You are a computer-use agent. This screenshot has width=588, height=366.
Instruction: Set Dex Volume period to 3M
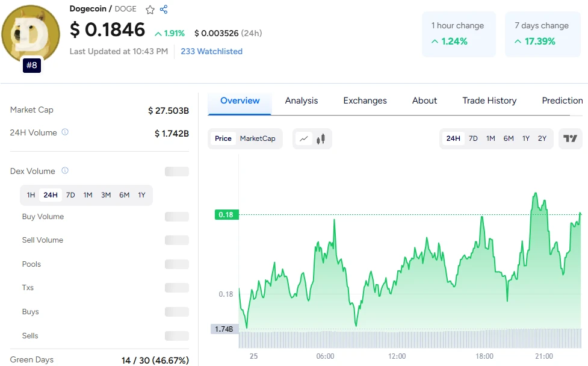point(106,195)
